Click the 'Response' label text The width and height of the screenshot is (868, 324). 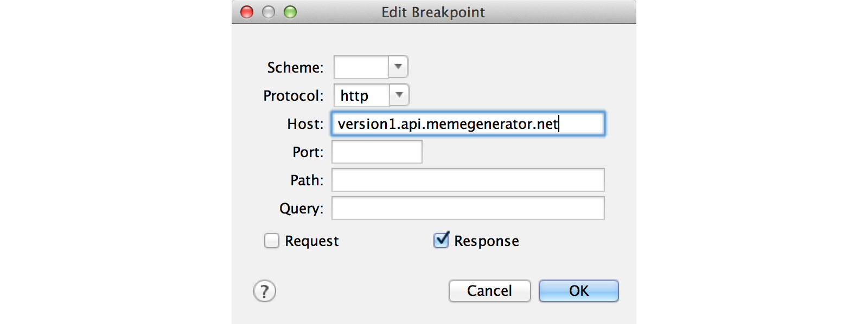click(x=486, y=241)
